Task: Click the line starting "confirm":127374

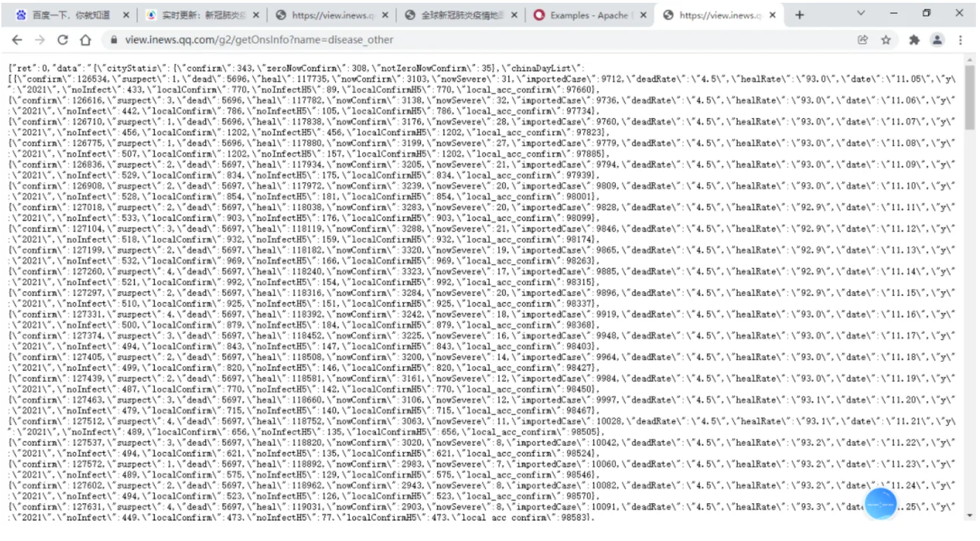Action: (482, 335)
